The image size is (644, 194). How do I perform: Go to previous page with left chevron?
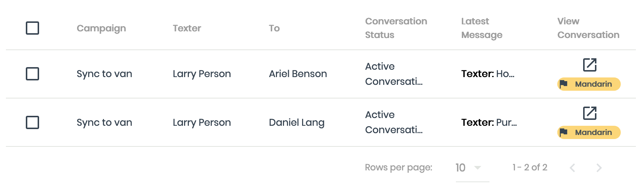click(x=572, y=168)
